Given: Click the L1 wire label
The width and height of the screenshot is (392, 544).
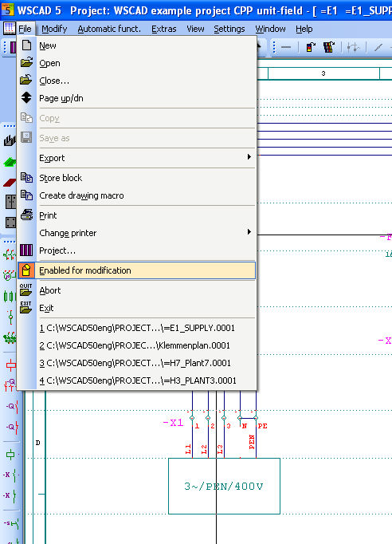Looking at the screenshot, I should click(188, 449).
